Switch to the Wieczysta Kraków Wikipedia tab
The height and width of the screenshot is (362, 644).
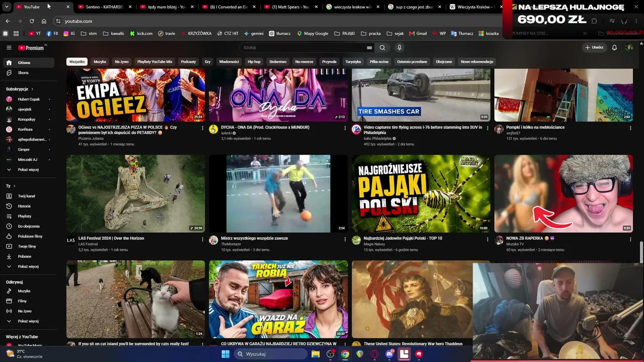point(475,7)
